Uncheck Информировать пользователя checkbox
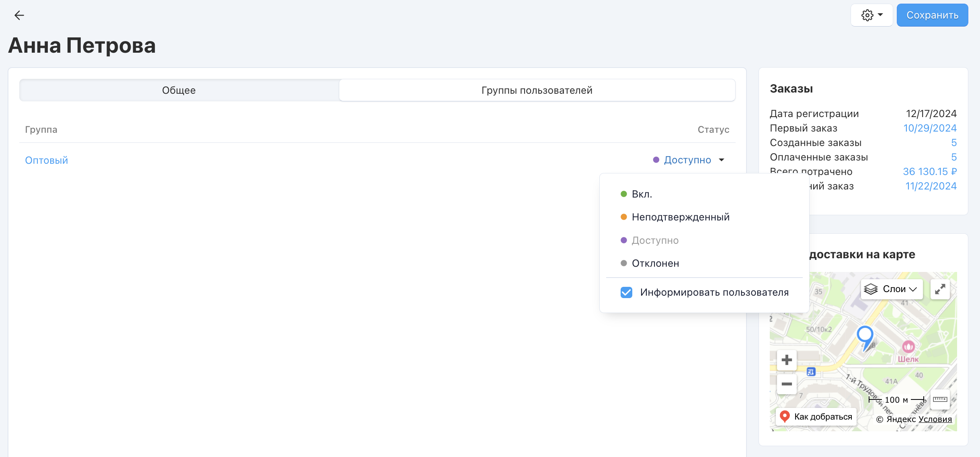 (x=626, y=292)
